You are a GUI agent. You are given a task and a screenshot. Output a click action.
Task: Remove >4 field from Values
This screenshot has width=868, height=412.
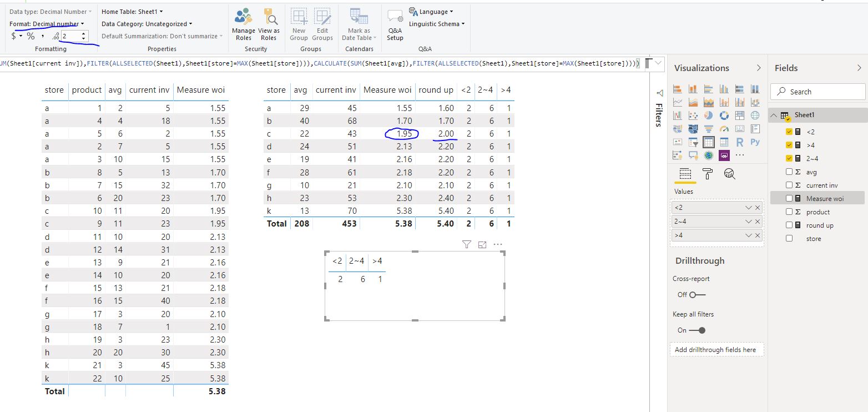(x=758, y=235)
